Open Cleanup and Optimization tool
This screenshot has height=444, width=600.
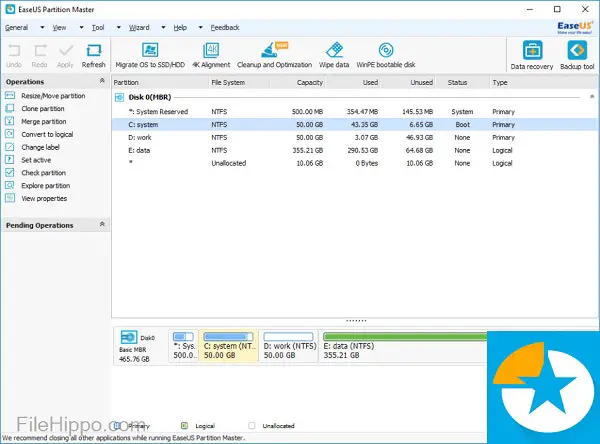pyautogui.click(x=274, y=56)
